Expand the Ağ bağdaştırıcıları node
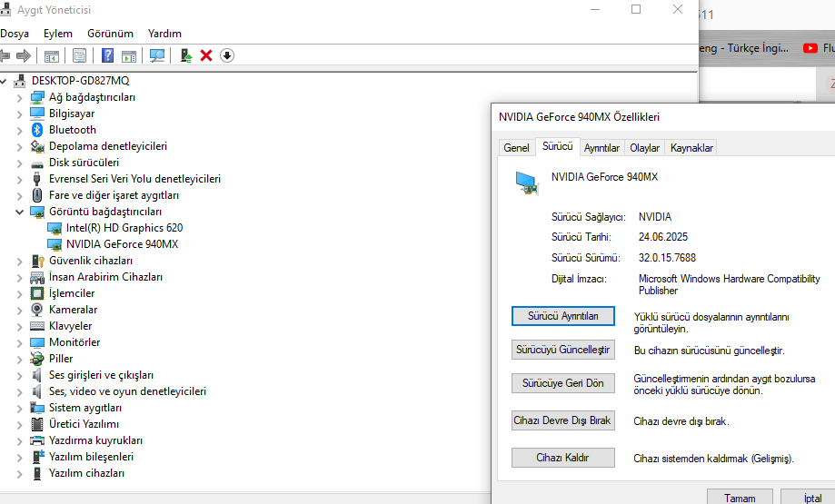The image size is (835, 504). click(19, 98)
